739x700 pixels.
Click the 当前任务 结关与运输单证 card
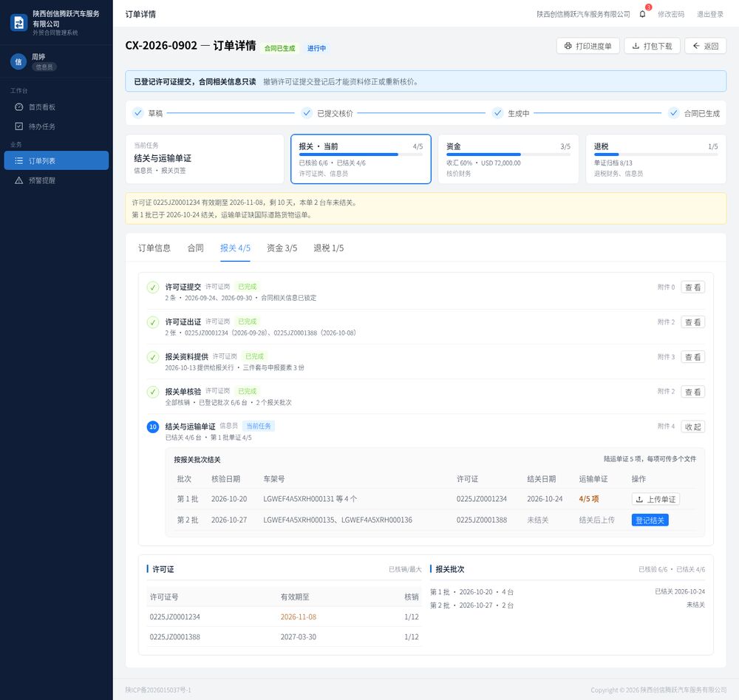[x=205, y=159]
